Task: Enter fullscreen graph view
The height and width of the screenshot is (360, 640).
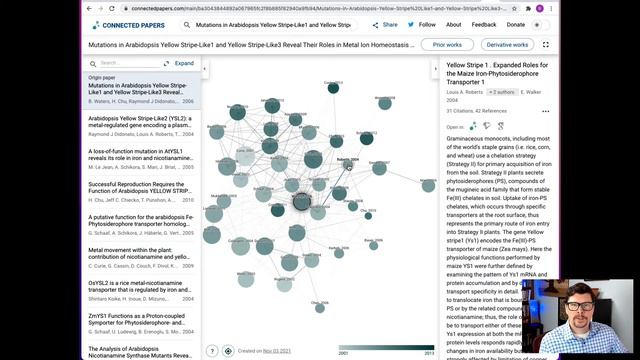Action: pos(546,44)
